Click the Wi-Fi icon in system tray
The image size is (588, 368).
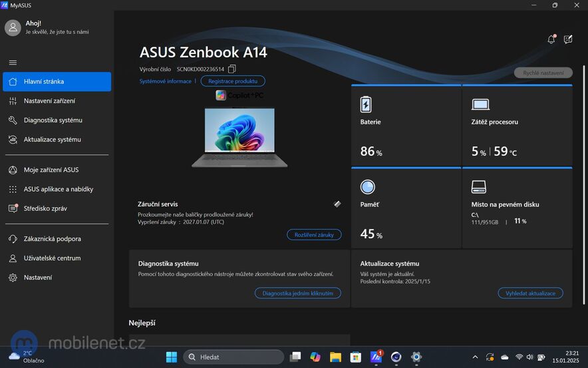point(519,357)
